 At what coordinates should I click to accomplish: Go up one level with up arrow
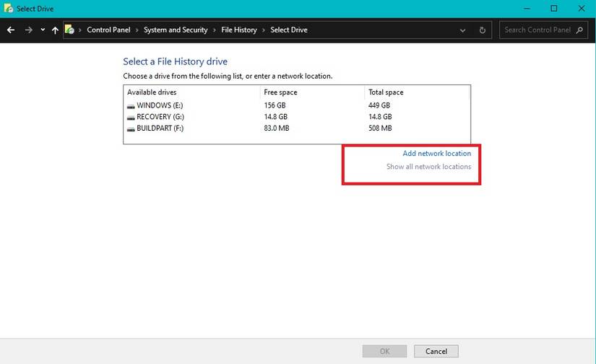click(55, 30)
